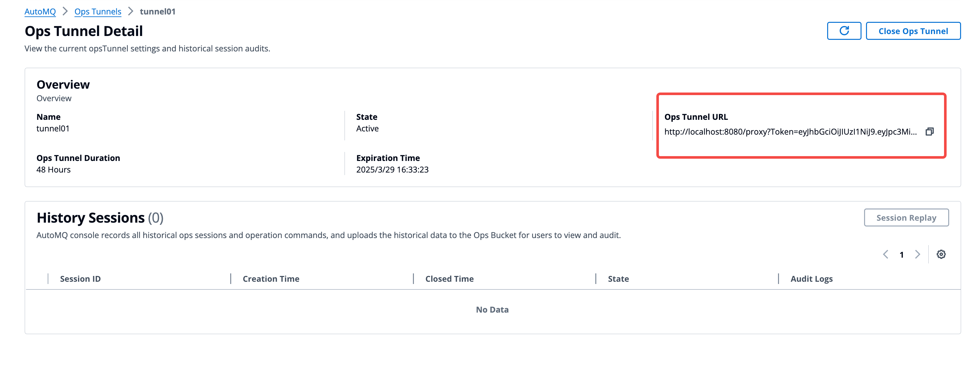
Task: Click the tunnel01 name value
Action: point(53,129)
